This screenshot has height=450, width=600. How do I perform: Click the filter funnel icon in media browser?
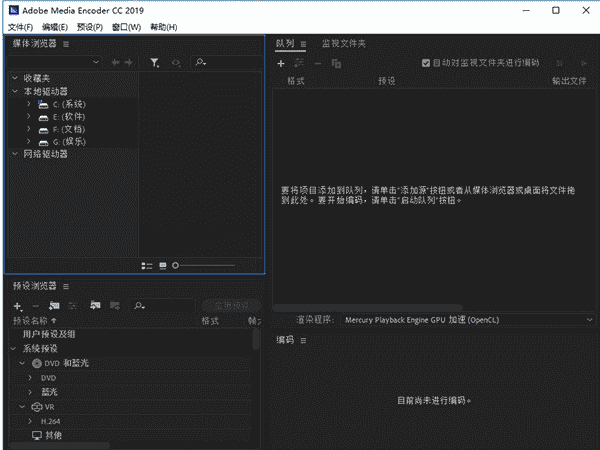click(154, 63)
